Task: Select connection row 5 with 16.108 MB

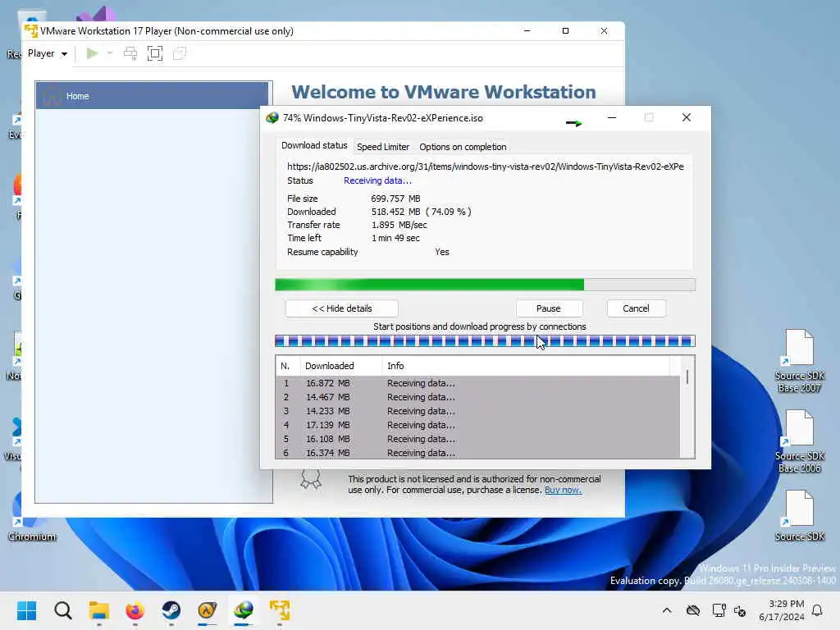Action: [x=478, y=440]
